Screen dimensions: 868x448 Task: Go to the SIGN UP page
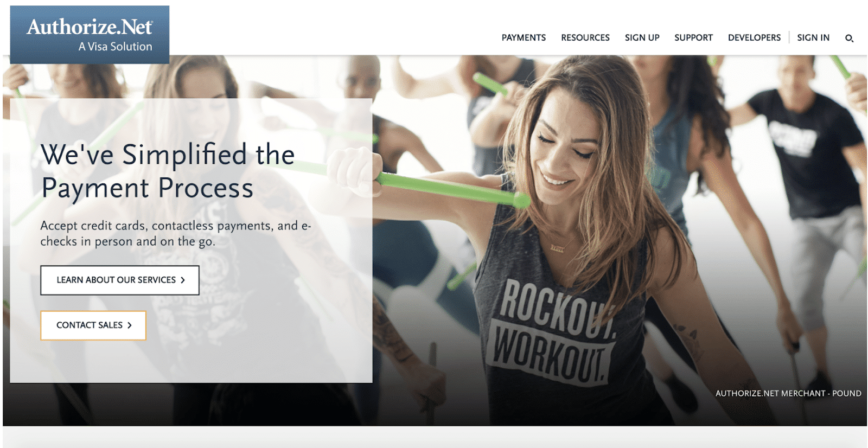click(x=642, y=37)
